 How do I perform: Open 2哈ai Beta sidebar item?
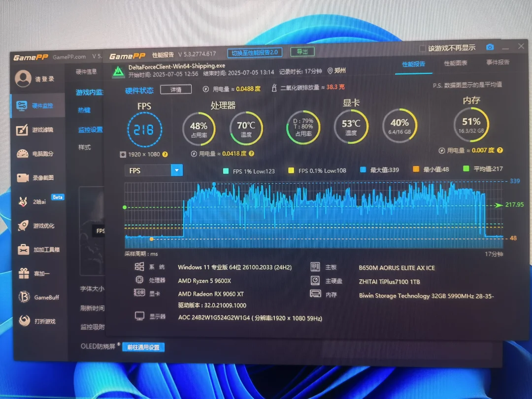[x=40, y=201]
